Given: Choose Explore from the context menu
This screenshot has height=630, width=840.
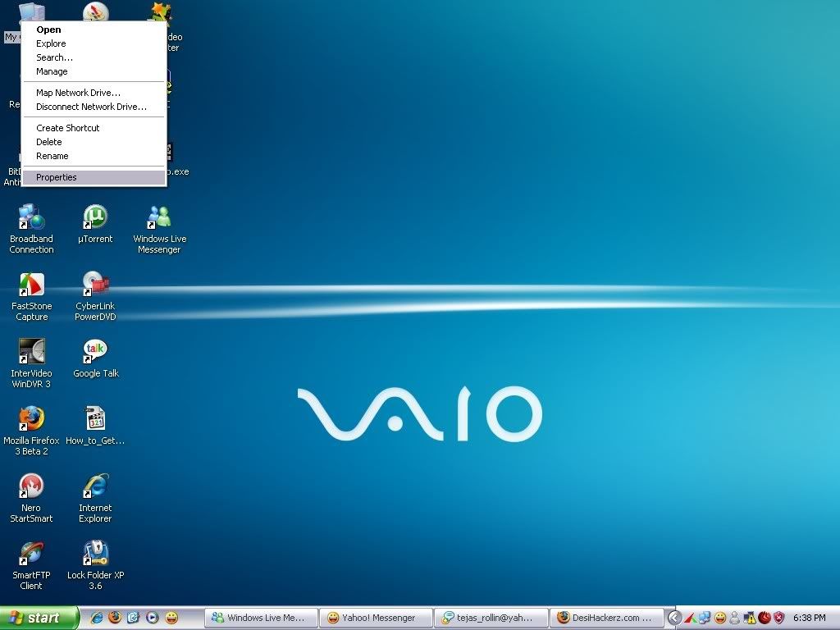Looking at the screenshot, I should click(x=94, y=43).
